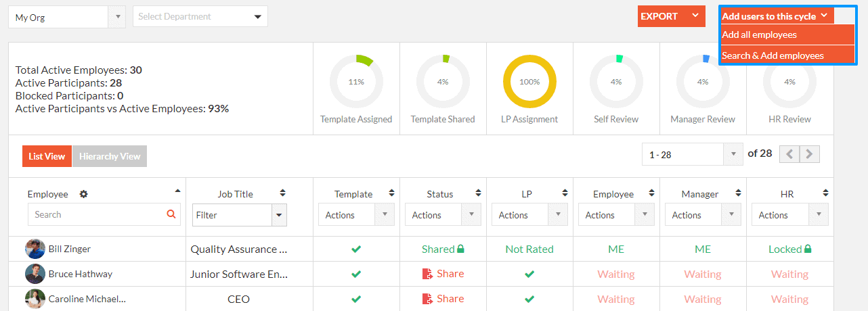
Task: Click Not Rated LP value for Bill Zinger
Action: tap(529, 249)
